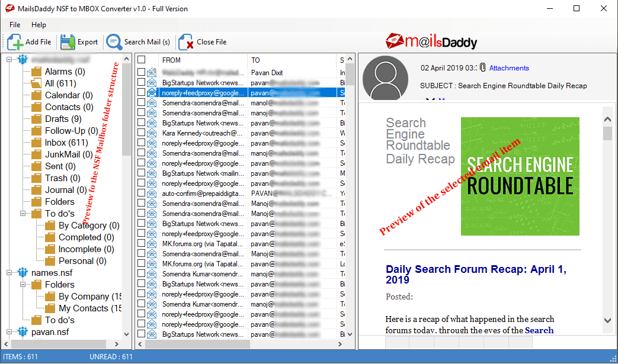Viewport: 618px width, 364px height.
Task: Check the Kara Kennedy email checkbox
Action: tap(142, 133)
